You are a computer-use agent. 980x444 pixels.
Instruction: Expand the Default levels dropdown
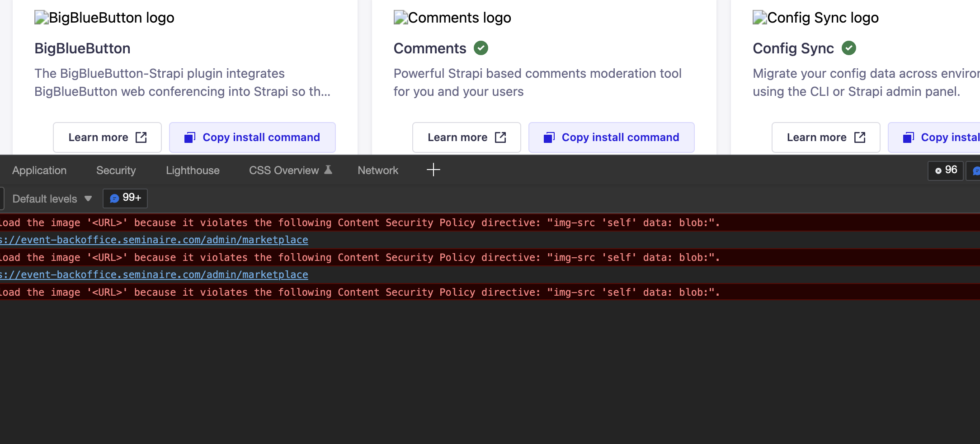[52, 198]
